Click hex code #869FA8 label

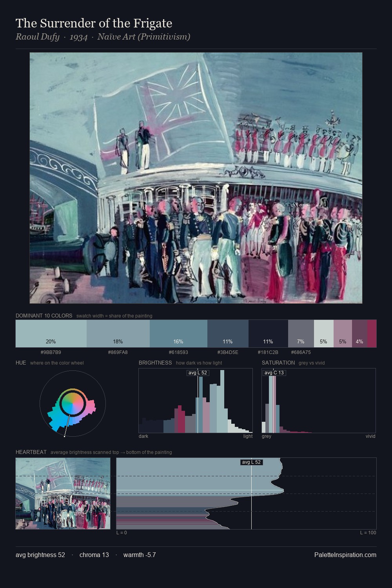118,352
